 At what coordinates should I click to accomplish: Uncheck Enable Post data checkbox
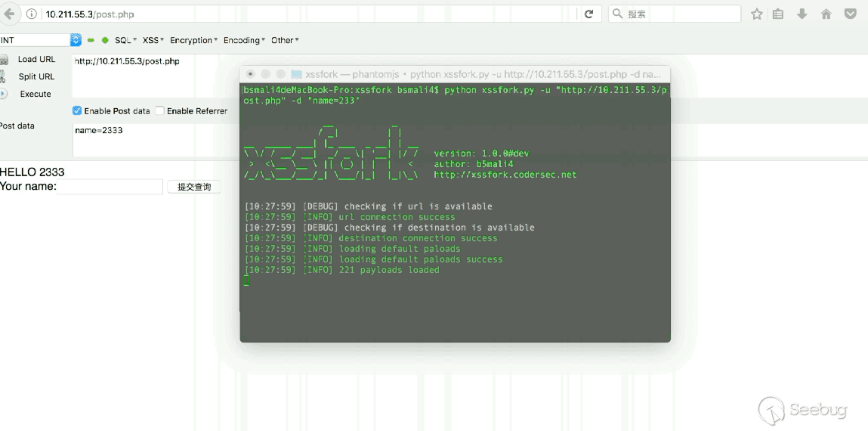77,110
